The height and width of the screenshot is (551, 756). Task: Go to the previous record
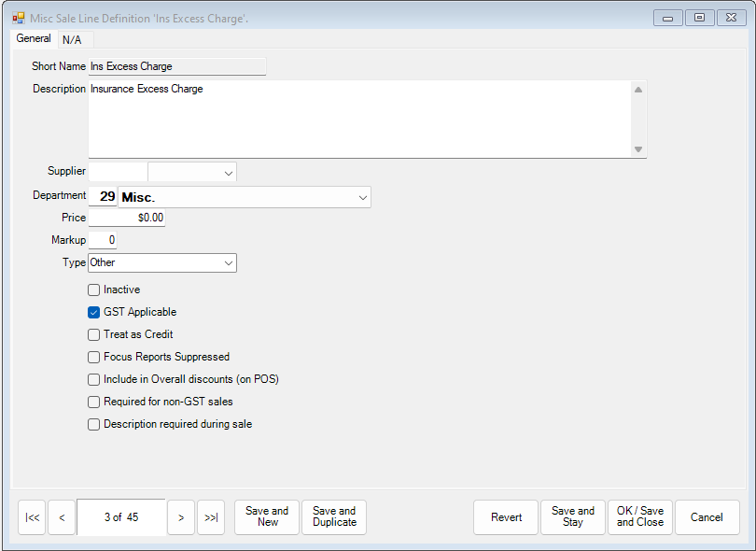62,517
